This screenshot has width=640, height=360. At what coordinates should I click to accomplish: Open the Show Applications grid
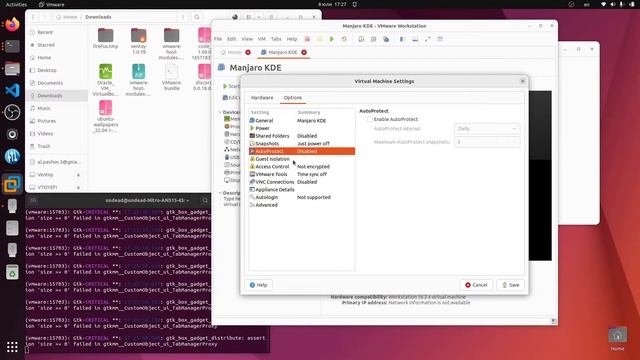(x=12, y=347)
